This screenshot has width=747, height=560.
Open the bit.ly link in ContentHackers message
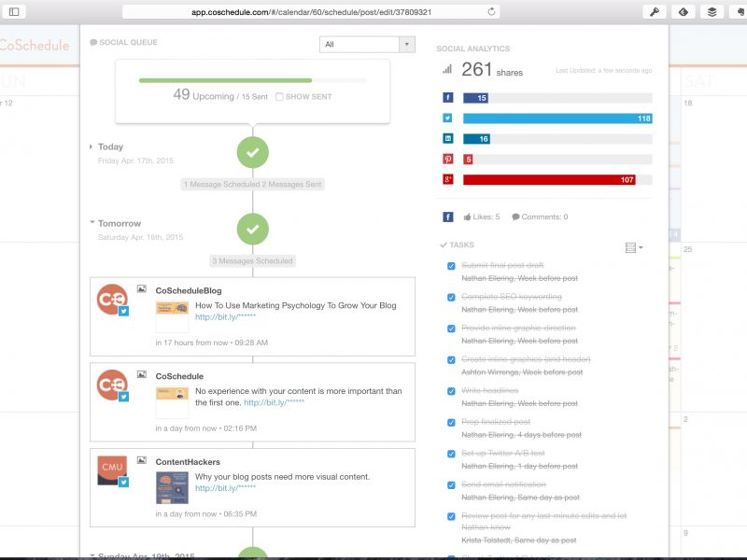pos(225,488)
